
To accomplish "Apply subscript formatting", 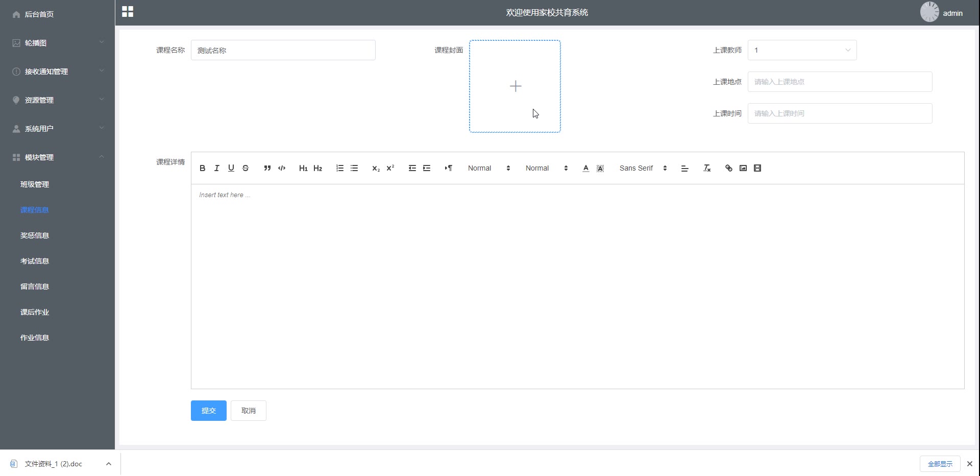I will (x=376, y=168).
